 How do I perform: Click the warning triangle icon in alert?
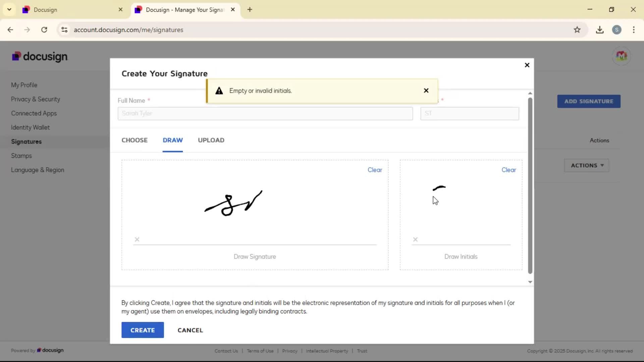[x=219, y=91]
